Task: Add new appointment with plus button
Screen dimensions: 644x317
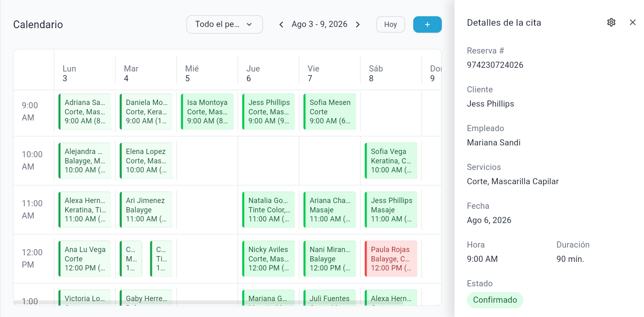Action: 427,25
